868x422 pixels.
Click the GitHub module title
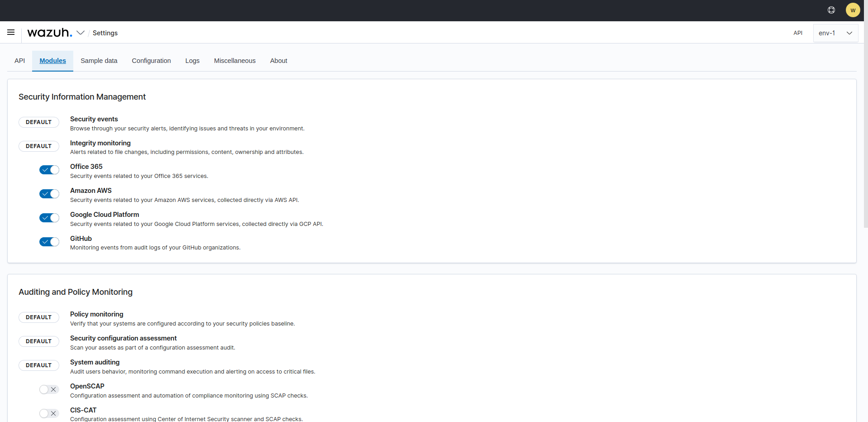click(x=81, y=239)
